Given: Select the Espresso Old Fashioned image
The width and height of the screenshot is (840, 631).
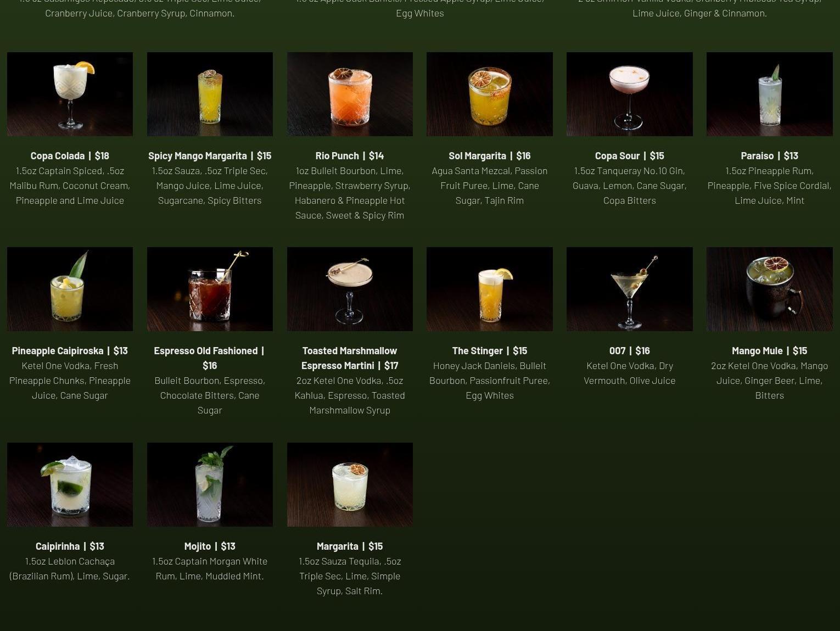Looking at the screenshot, I should pyautogui.click(x=210, y=289).
